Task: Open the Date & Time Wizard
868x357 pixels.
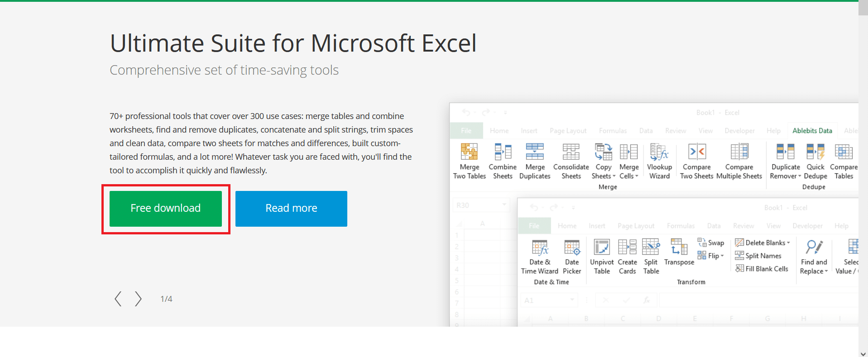Action: point(540,257)
